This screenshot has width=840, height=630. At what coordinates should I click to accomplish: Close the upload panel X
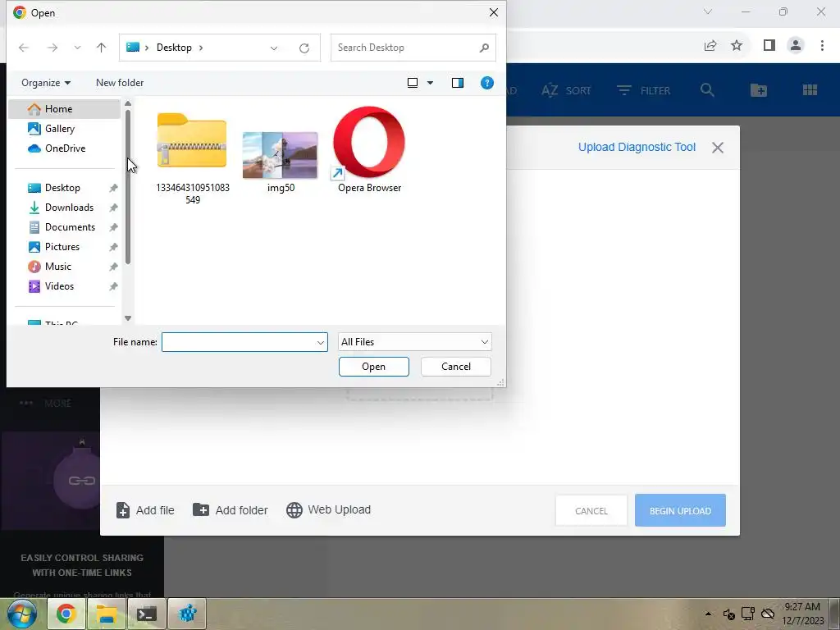(717, 148)
